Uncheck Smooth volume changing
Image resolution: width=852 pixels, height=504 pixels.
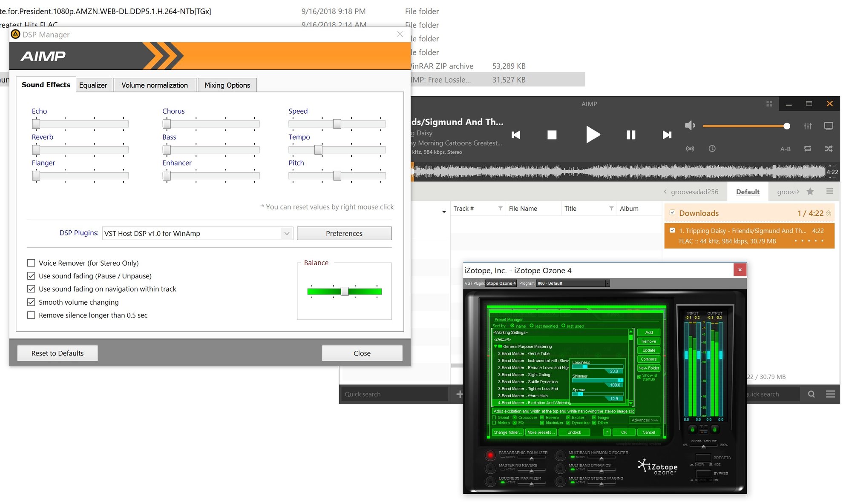pyautogui.click(x=31, y=302)
